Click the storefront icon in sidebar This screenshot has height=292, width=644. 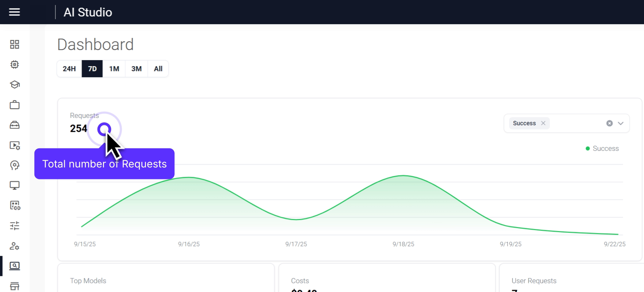point(14,286)
